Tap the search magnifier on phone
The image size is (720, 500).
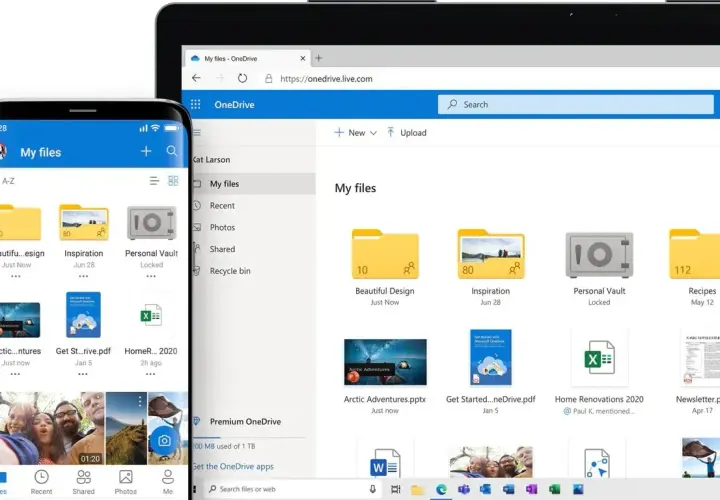[172, 151]
